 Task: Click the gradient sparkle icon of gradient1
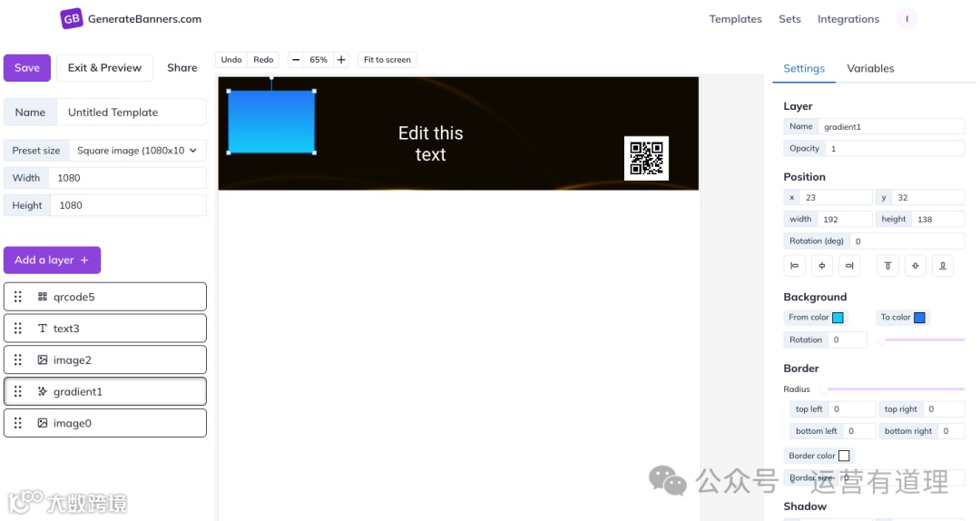[x=43, y=391]
